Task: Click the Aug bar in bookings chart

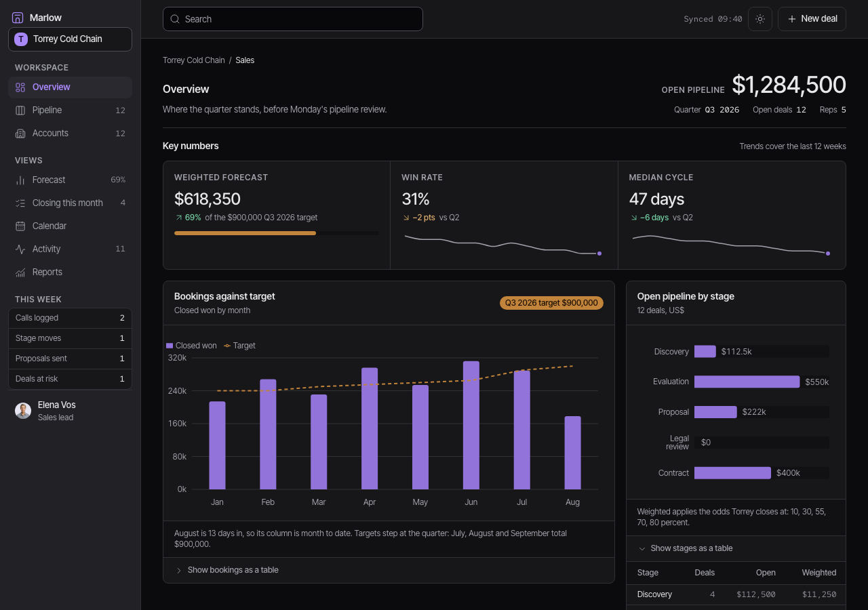Action: (573, 453)
